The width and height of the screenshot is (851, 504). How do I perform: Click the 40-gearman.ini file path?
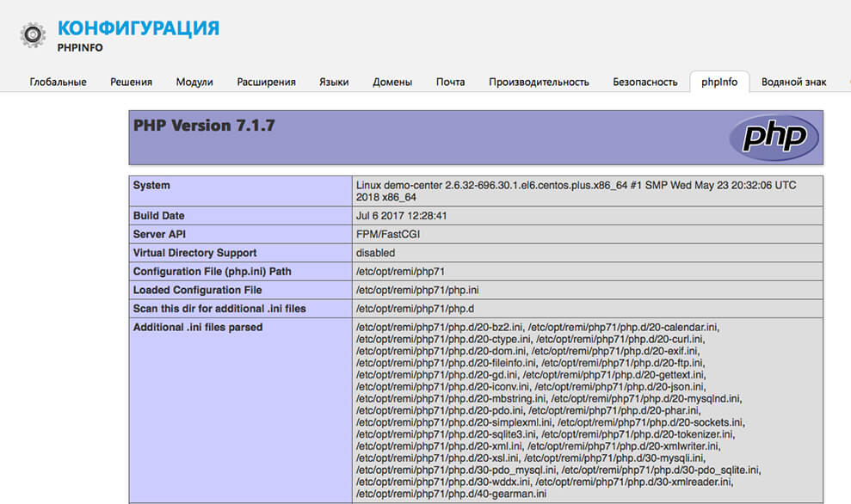point(452,494)
